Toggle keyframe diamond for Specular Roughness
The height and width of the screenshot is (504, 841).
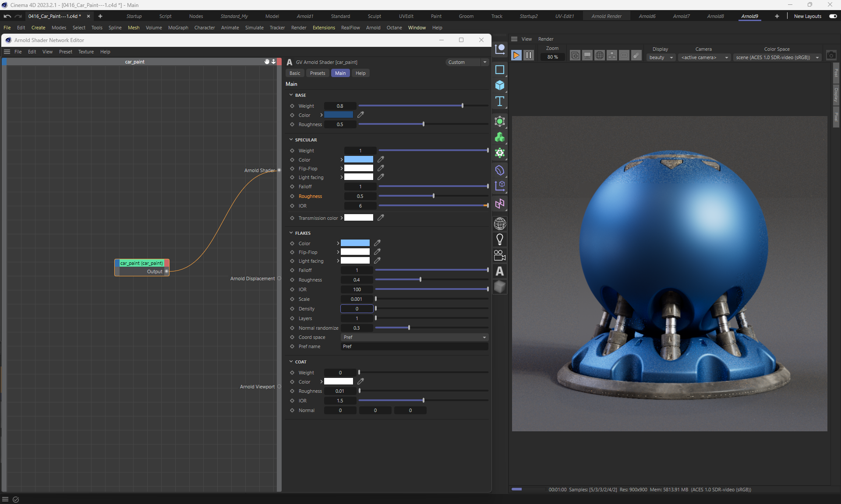tap(292, 196)
